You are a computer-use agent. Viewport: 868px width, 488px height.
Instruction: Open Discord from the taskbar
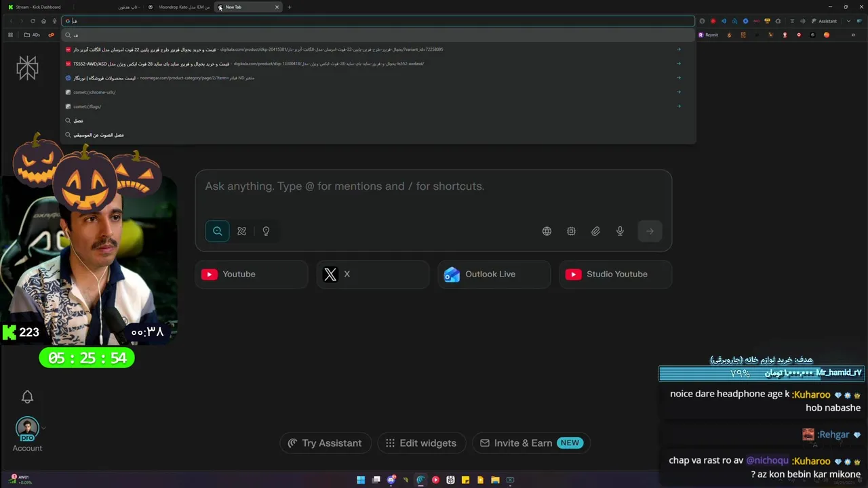point(391,480)
